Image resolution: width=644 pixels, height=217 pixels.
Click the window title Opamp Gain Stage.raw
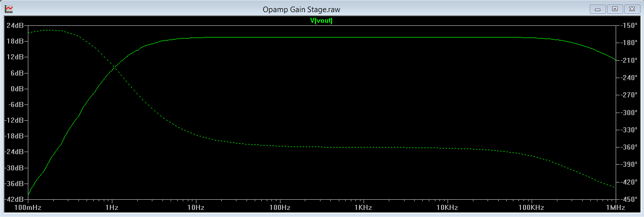tap(301, 9)
